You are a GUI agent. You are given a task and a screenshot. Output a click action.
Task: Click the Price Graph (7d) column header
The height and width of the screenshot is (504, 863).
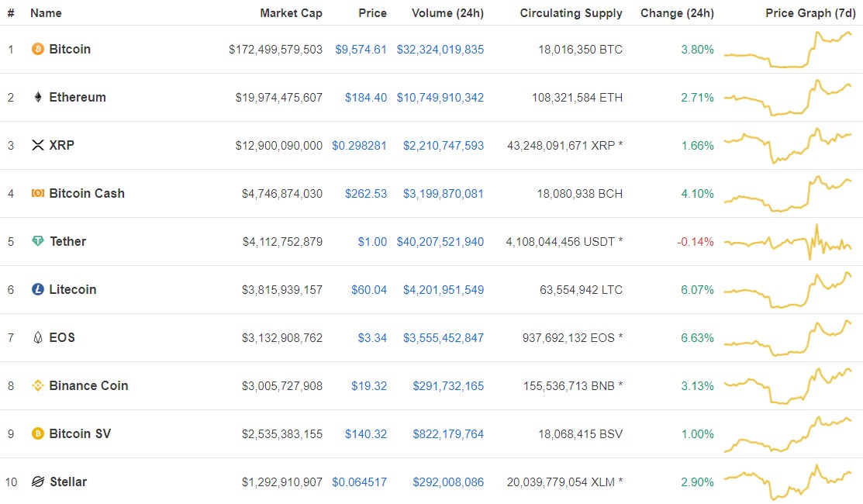tap(811, 13)
